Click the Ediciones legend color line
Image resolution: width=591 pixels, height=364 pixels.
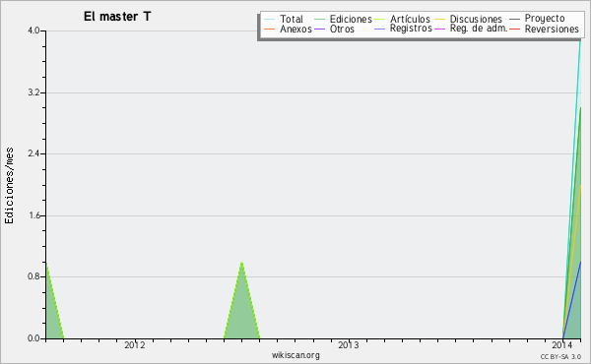319,20
